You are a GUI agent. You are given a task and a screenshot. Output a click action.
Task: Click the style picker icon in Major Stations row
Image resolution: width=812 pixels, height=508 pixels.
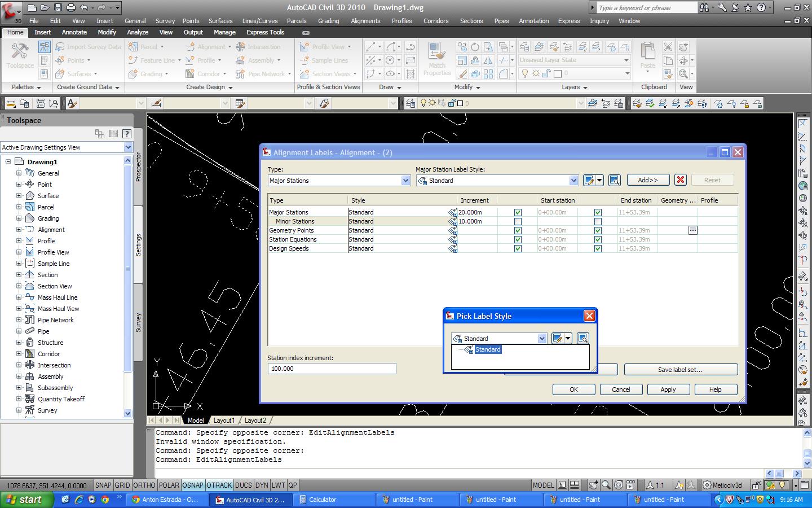coord(452,212)
